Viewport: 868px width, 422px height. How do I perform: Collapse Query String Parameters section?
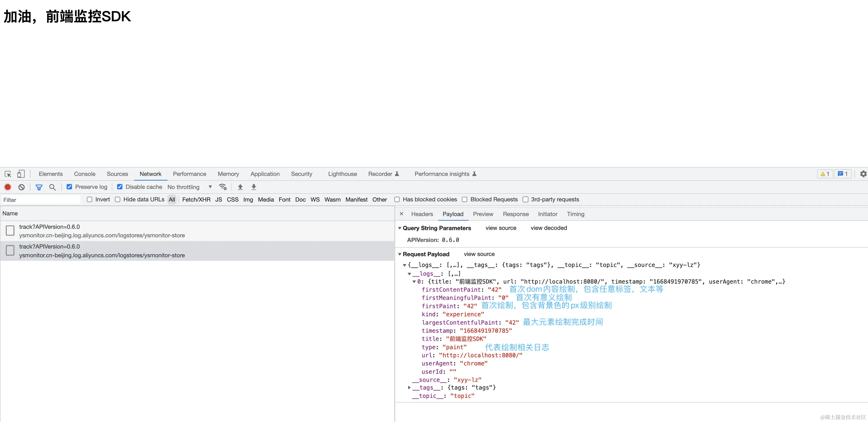pyautogui.click(x=400, y=228)
